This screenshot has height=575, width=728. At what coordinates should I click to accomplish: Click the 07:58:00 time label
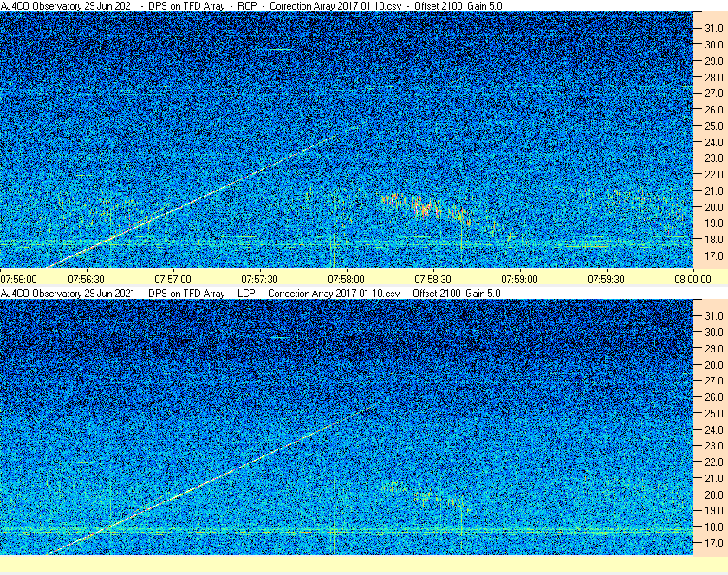click(347, 279)
